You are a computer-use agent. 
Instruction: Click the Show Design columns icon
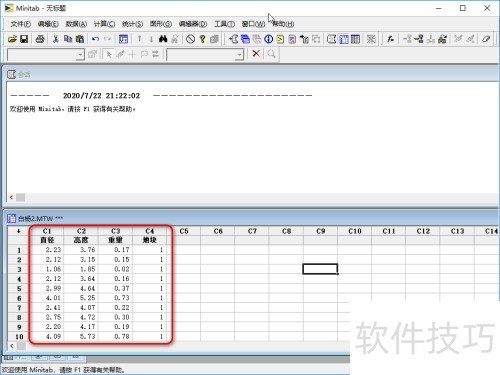(356, 39)
